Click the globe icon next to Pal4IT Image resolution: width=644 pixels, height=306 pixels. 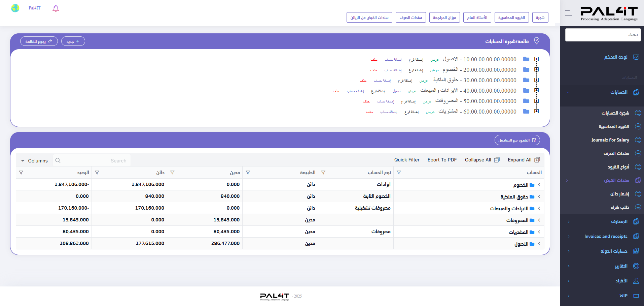tap(15, 8)
